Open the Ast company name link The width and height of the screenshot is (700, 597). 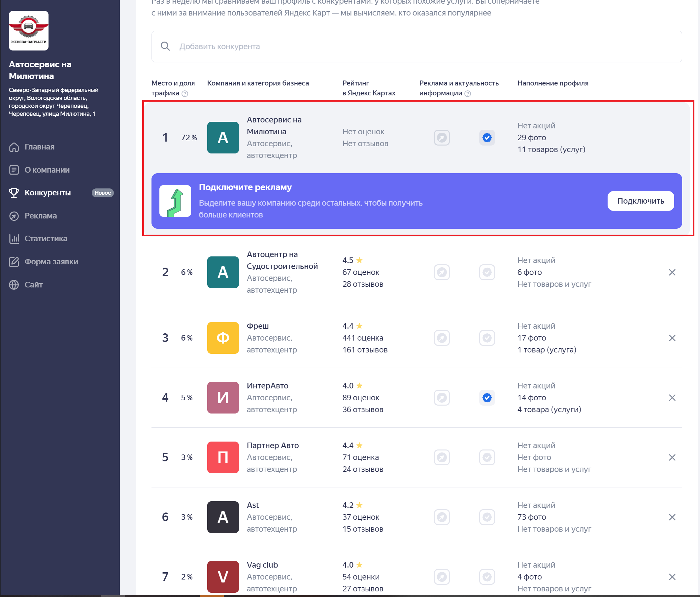253,505
